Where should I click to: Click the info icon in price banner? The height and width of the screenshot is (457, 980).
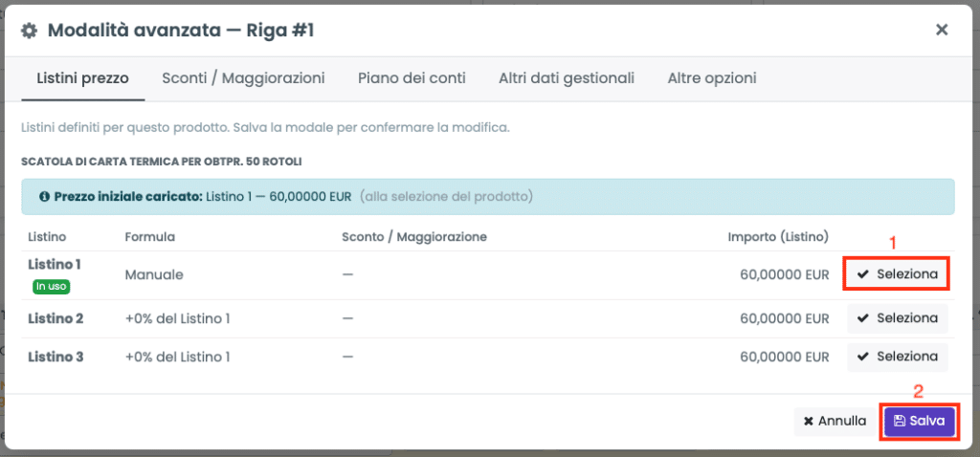44,197
